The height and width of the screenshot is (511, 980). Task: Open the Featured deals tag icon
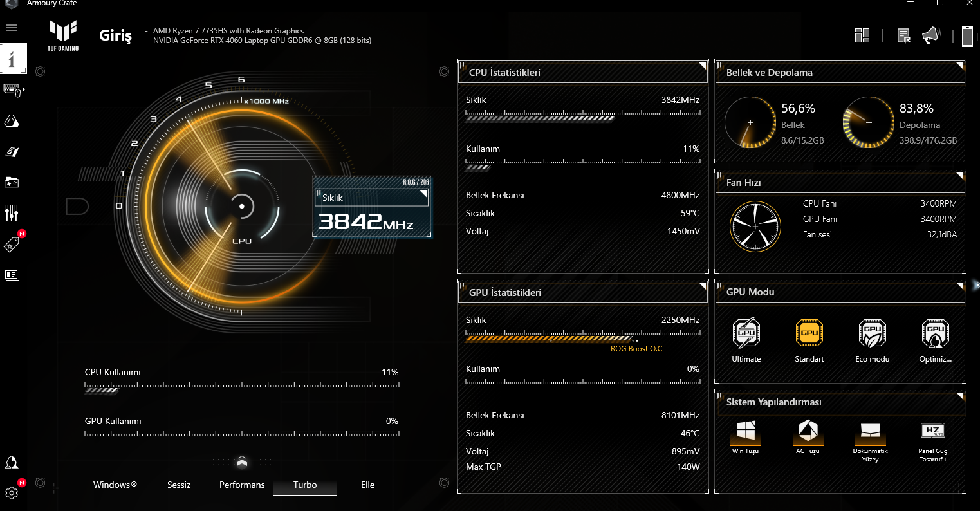[x=12, y=244]
